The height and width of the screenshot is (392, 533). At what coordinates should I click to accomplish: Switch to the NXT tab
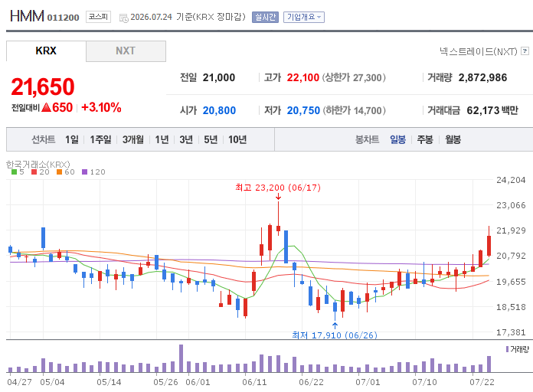coord(126,51)
